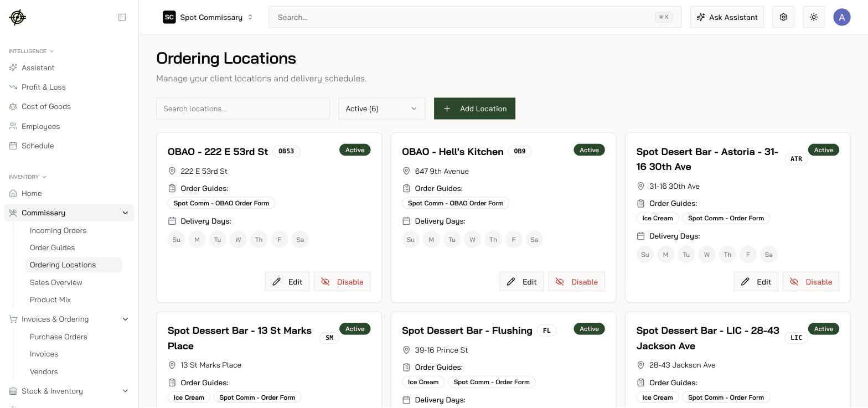
Task: Click the Assistant sparkle icon in sidebar
Action: (x=13, y=68)
